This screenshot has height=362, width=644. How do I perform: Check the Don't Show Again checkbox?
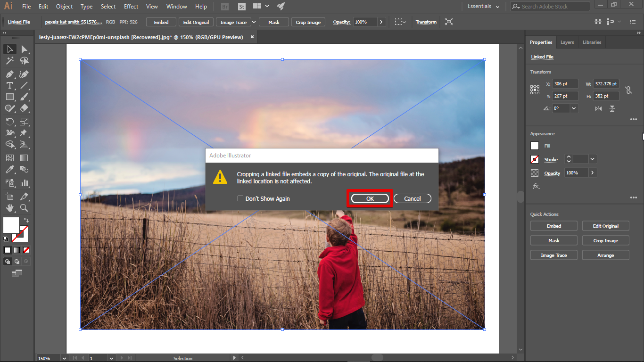240,199
